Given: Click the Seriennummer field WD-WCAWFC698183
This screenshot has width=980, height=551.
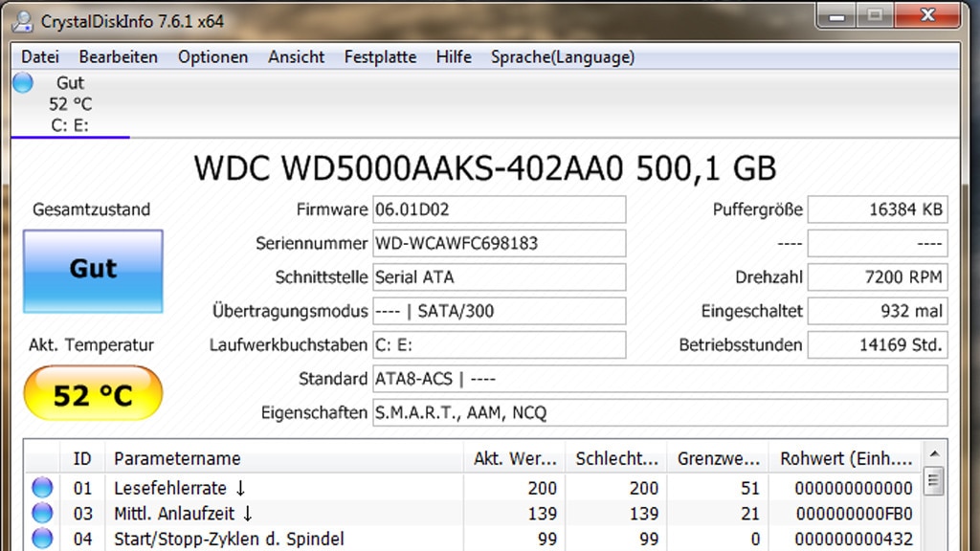Looking at the screenshot, I should click(x=500, y=243).
